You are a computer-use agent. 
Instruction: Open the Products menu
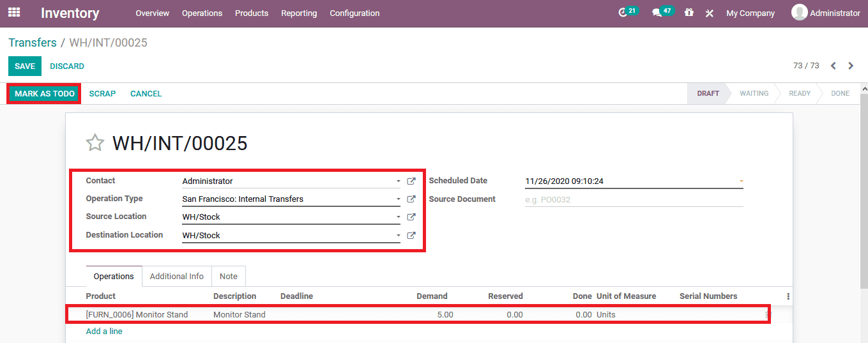coord(252,13)
